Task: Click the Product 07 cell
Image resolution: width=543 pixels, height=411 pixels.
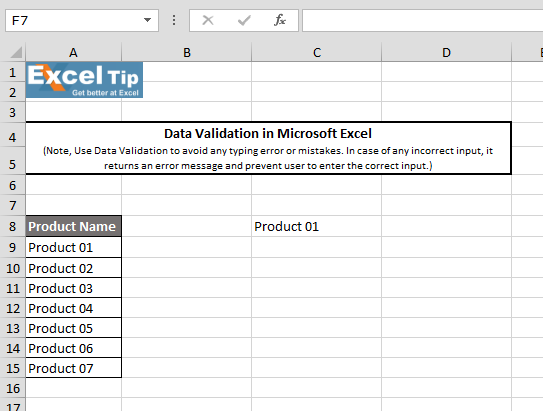Action: pos(73,368)
